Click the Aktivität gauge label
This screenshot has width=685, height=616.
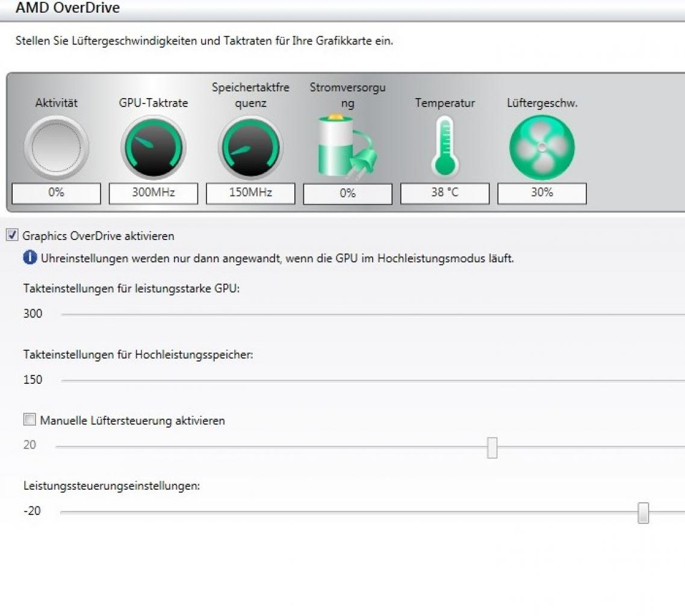57,103
